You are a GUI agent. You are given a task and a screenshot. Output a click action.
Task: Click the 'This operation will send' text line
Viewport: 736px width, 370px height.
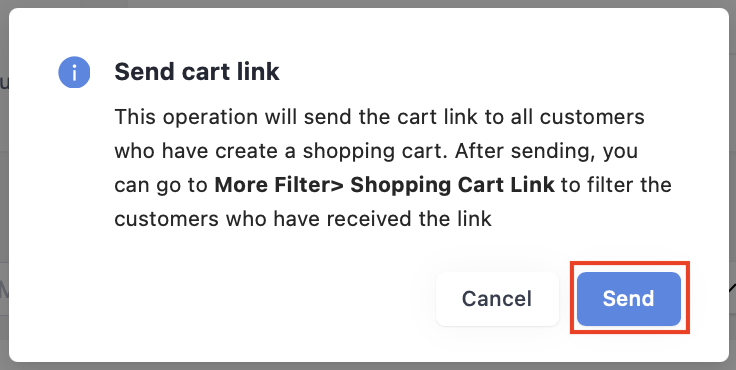click(x=379, y=117)
